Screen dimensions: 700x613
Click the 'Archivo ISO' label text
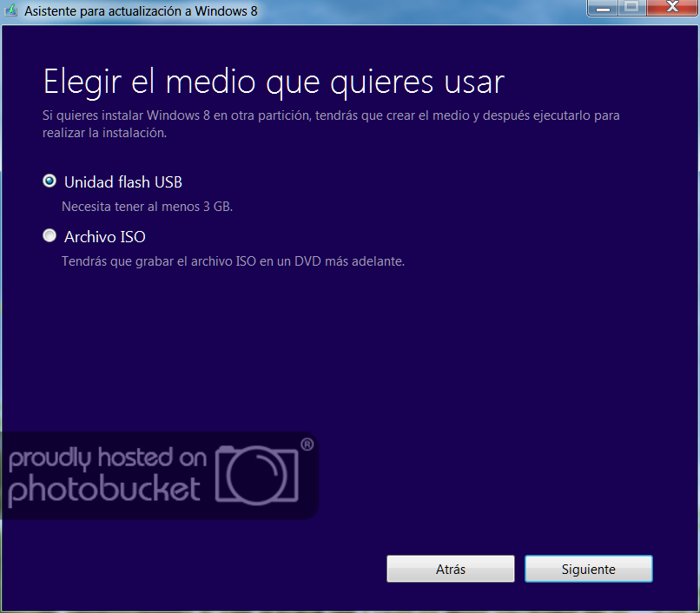tap(105, 237)
